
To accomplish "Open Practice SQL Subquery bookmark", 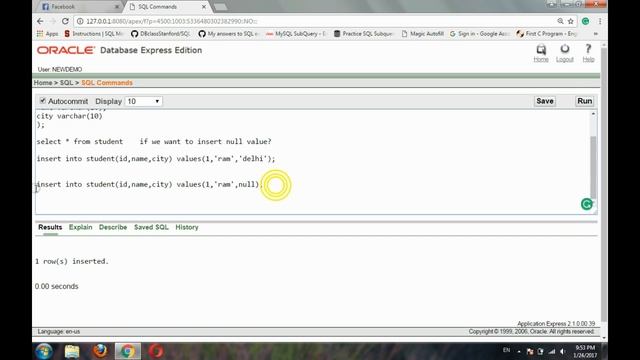I will [x=363, y=34].
